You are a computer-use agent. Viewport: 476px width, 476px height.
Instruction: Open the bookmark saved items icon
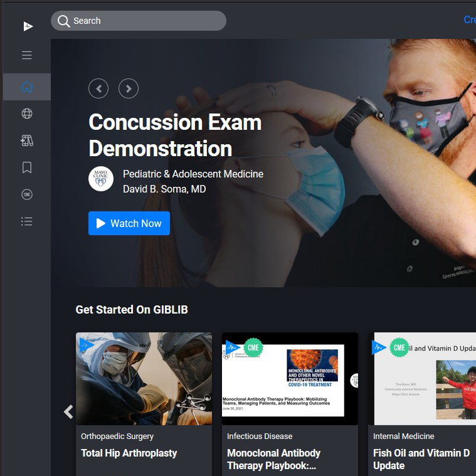[27, 167]
